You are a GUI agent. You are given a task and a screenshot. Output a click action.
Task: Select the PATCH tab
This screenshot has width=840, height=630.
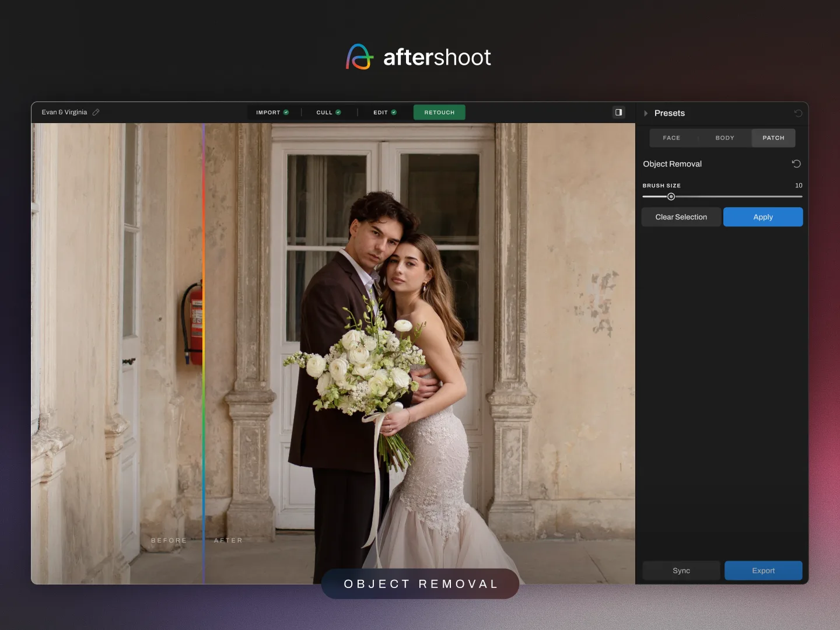pyautogui.click(x=773, y=138)
